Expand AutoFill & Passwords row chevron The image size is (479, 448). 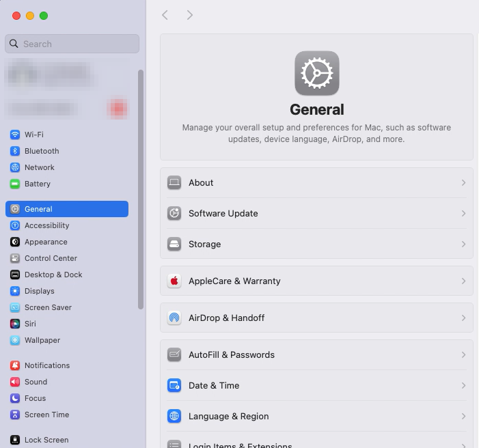coord(463,354)
